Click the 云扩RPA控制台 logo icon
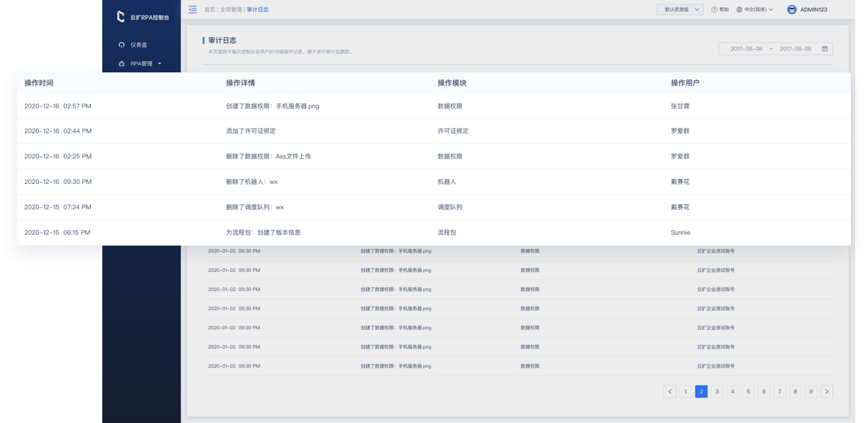This screenshot has height=423, width=868. coord(120,16)
